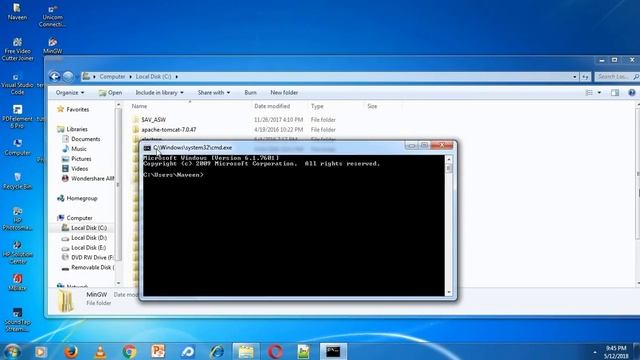The height and width of the screenshot is (360, 640).
Task: Show hidden system tray icons arrow
Action: tap(595, 352)
